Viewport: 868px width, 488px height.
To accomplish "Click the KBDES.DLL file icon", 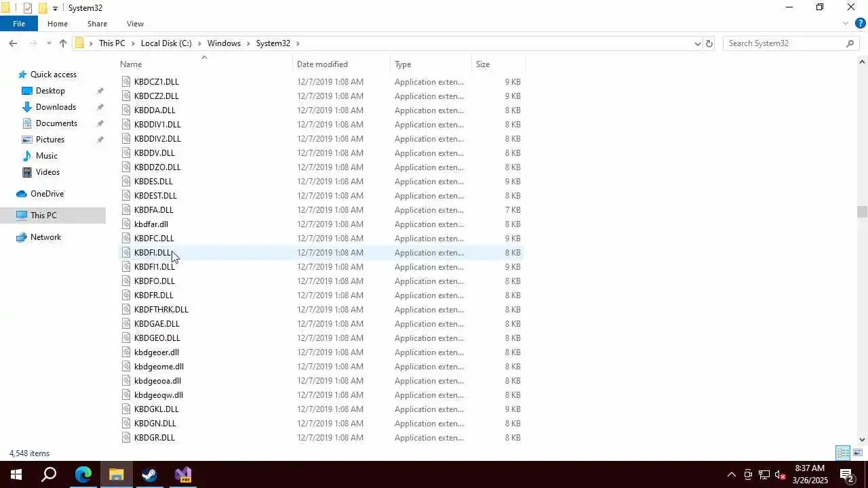I will click(x=126, y=182).
